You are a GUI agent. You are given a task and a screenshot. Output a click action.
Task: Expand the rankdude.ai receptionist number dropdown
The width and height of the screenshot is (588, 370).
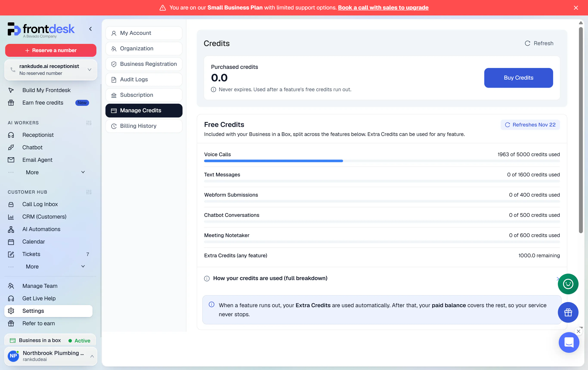pyautogui.click(x=51, y=70)
